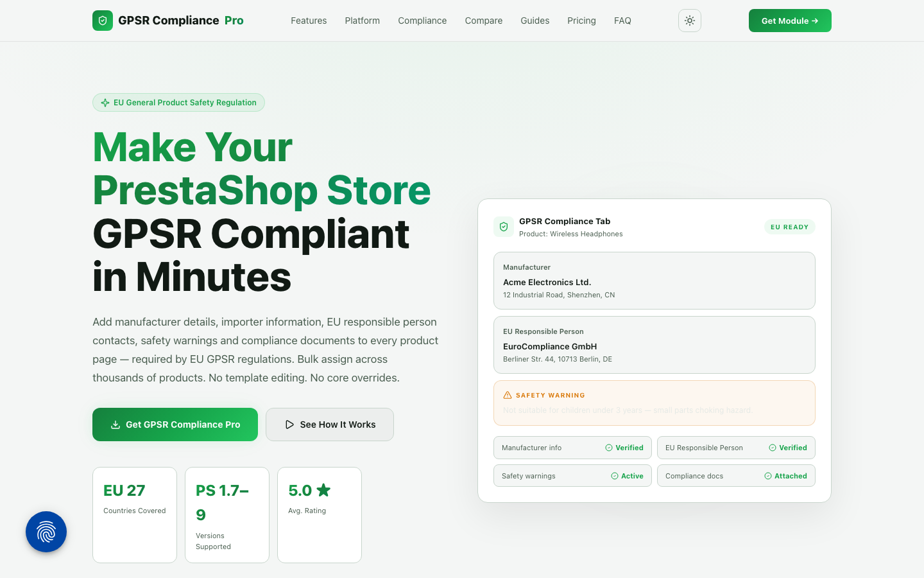Click the EU READY badge
The height and width of the screenshot is (578, 924).
click(x=789, y=227)
